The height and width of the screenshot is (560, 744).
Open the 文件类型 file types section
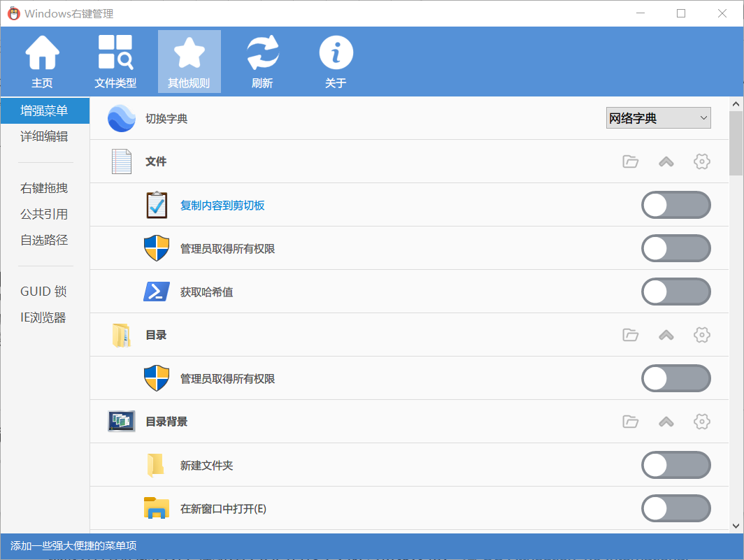[x=115, y=62]
